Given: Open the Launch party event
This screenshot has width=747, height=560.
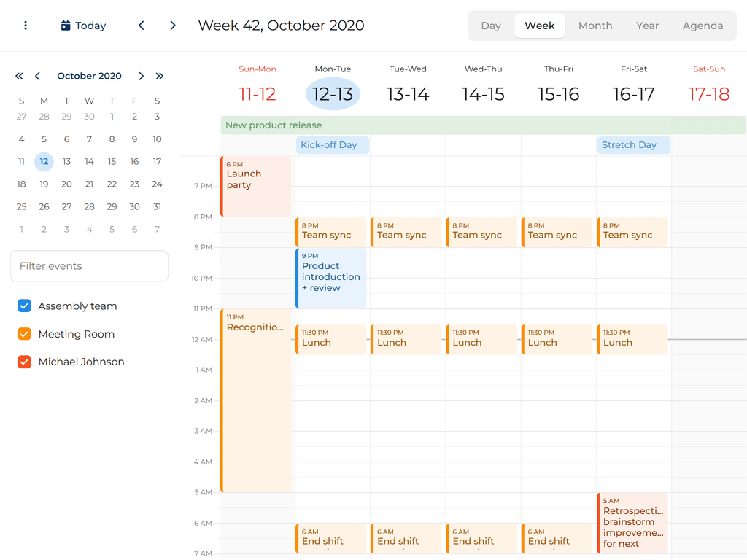Looking at the screenshot, I should [255, 186].
